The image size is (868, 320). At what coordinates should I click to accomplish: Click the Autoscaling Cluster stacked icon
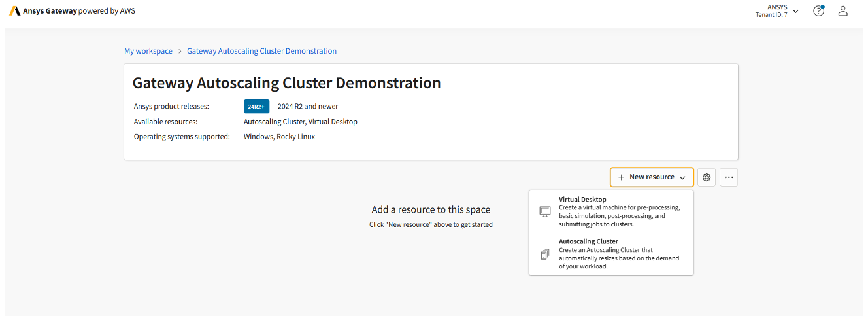[544, 255]
